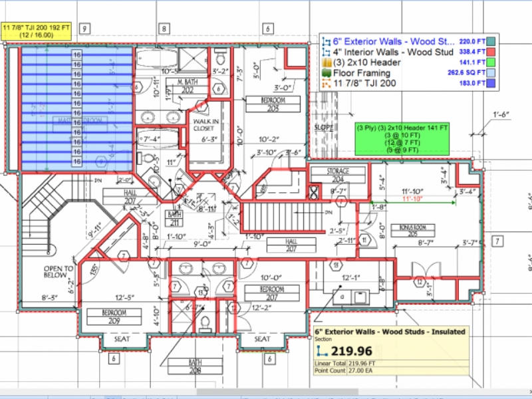Select the blue TJI 200 color swatch
Viewport: 532px width, 399px height.
491,84
